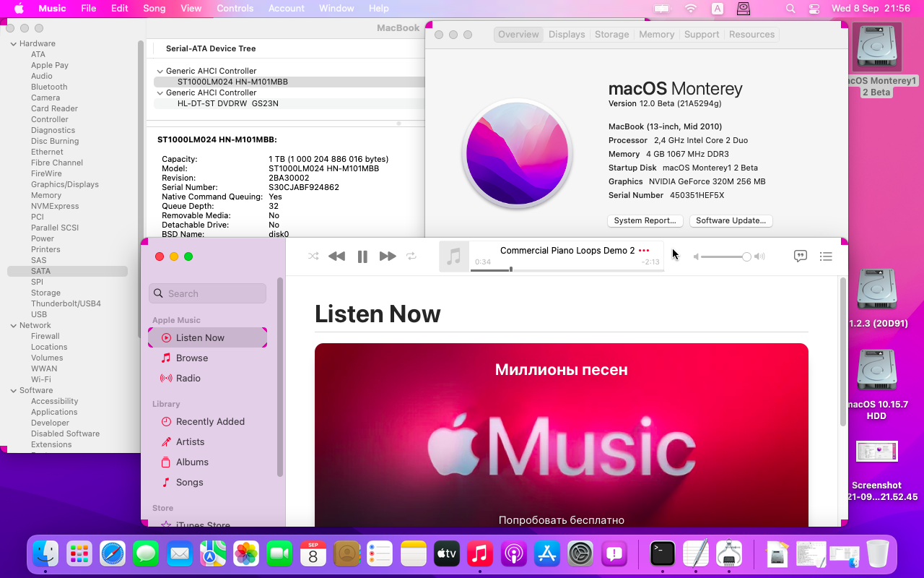Select Thunderbolt/USB4 in the Hardware list
The image size is (924, 578).
click(67, 303)
